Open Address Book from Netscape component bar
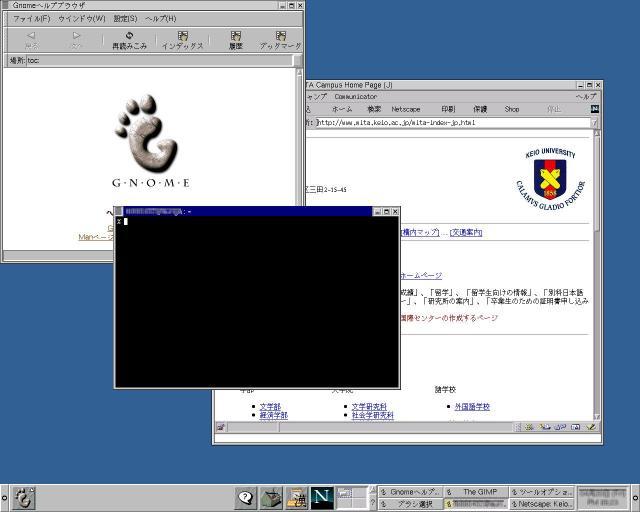Screen dimensions: 640x512 pyautogui.click(x=576, y=427)
